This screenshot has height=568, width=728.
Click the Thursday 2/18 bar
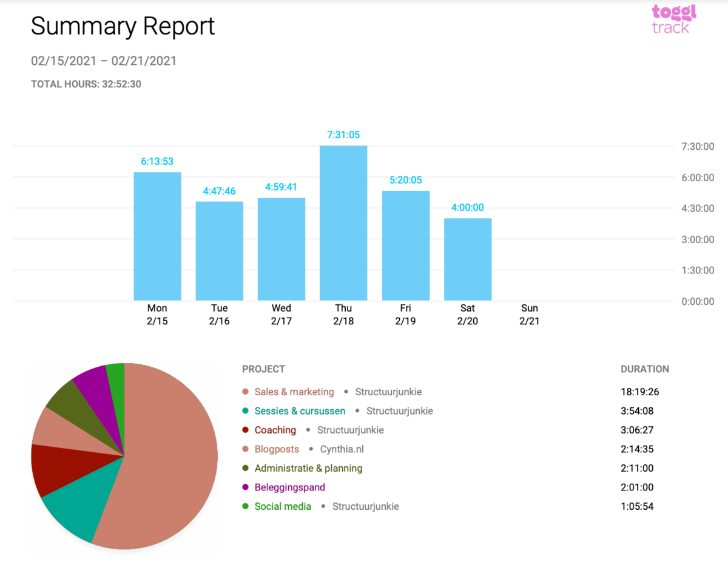click(343, 223)
